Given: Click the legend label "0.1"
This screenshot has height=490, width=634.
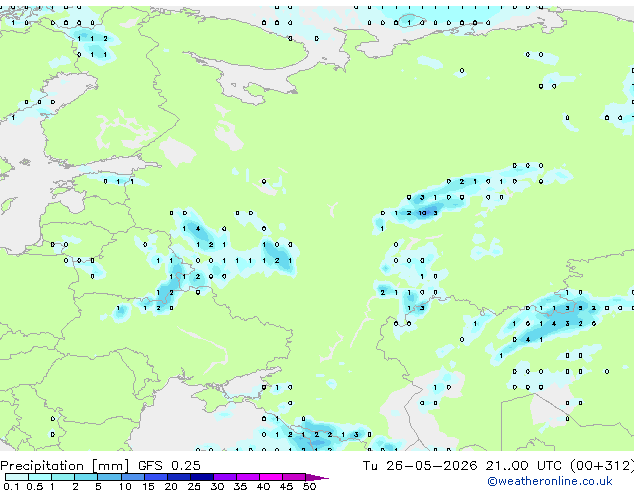Looking at the screenshot, I should point(11,486).
